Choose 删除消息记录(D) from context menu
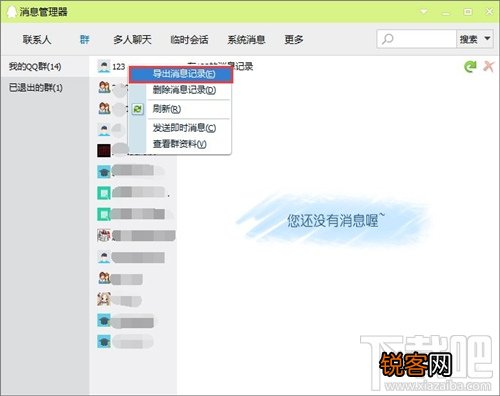 point(184,90)
